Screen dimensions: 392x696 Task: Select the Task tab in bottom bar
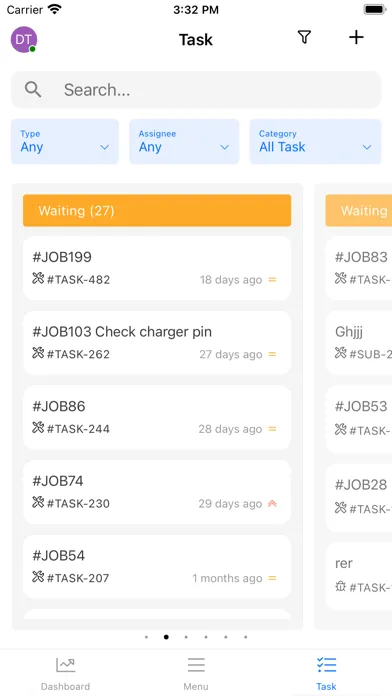coord(326,673)
